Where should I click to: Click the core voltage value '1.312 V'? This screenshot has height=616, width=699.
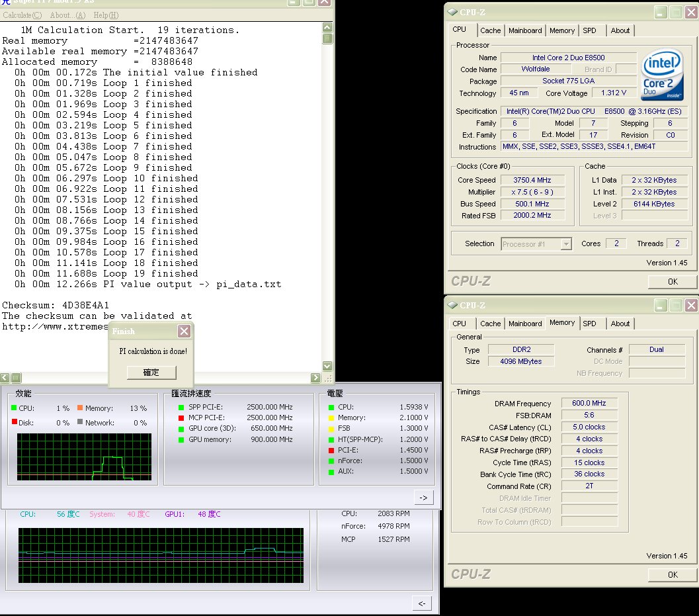pyautogui.click(x=614, y=93)
